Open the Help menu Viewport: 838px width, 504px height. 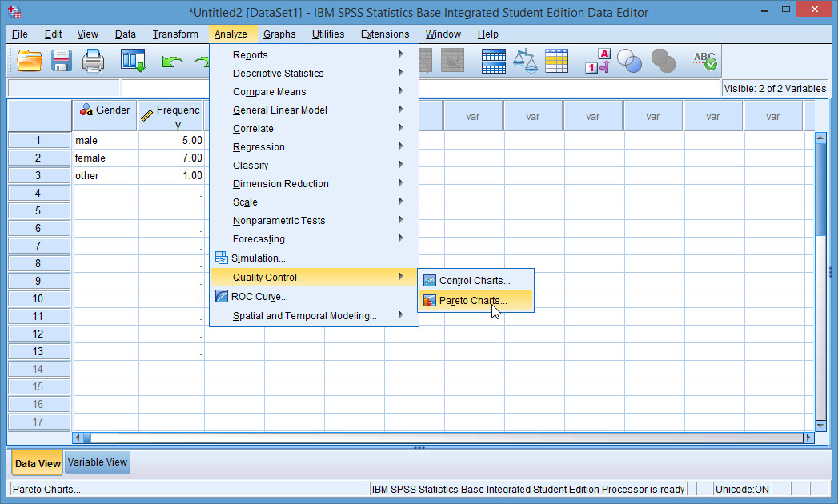point(487,34)
